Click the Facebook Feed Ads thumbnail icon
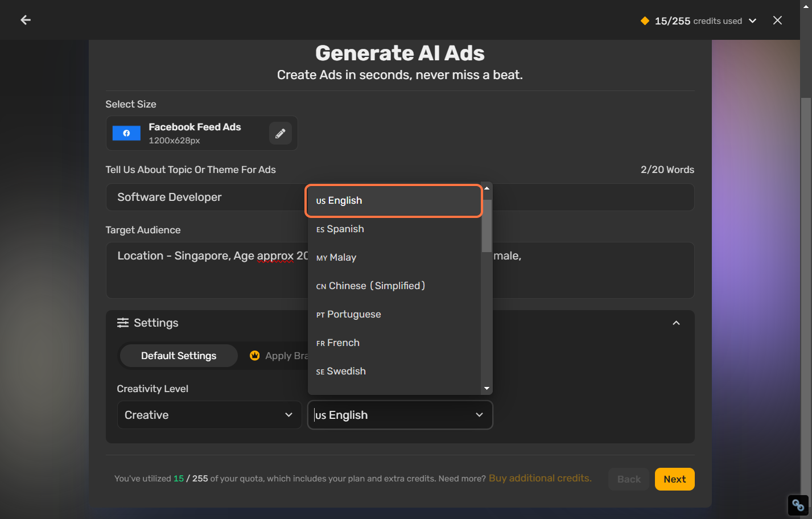This screenshot has height=519, width=812. click(x=126, y=133)
